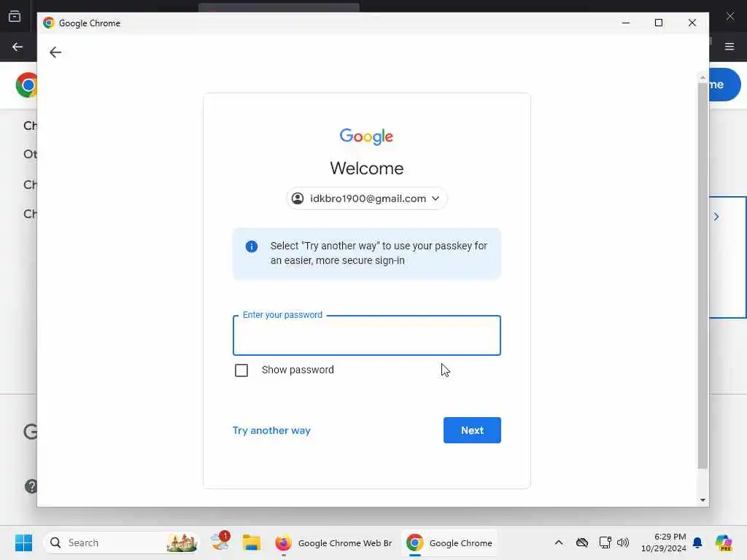Image resolution: width=747 pixels, height=560 pixels.
Task: Show hidden system tray icons
Action: point(558,542)
